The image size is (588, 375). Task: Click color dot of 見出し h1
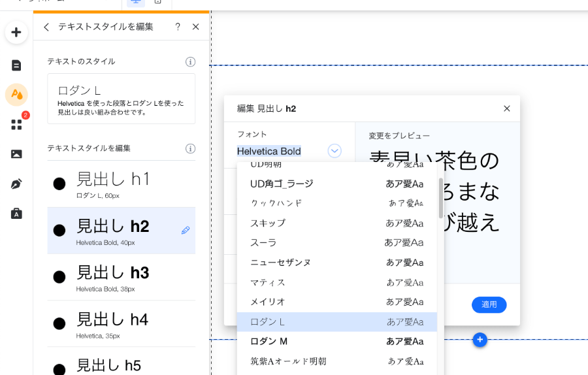(x=59, y=184)
